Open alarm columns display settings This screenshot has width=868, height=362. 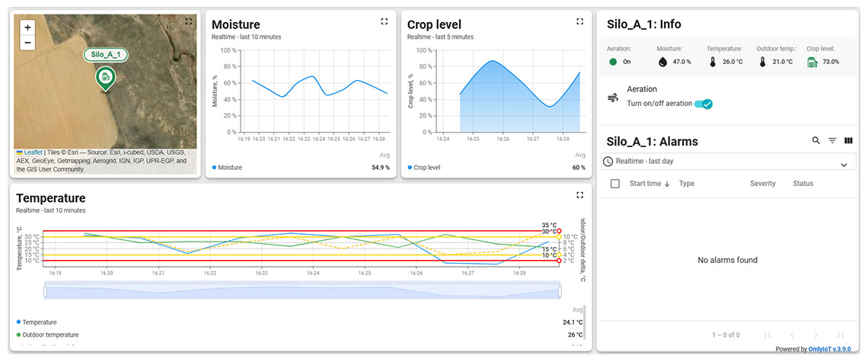click(848, 141)
